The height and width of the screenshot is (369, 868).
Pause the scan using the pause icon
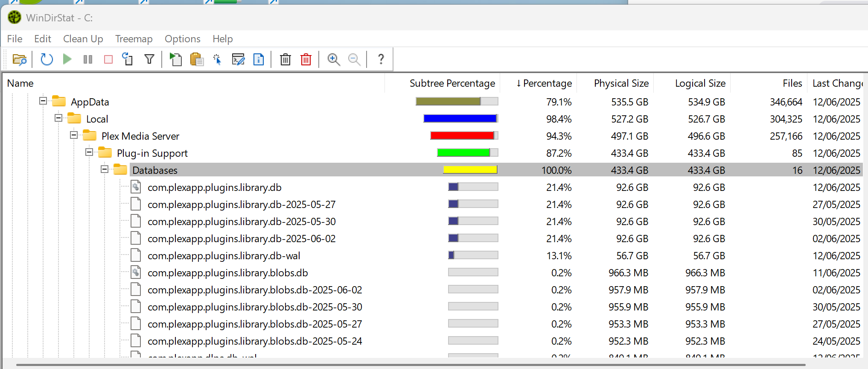[88, 59]
